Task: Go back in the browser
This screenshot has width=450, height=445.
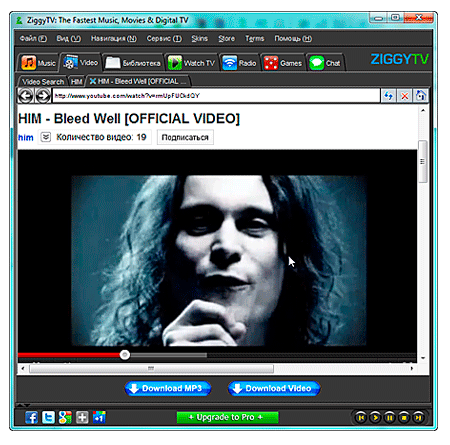Action: (25, 96)
